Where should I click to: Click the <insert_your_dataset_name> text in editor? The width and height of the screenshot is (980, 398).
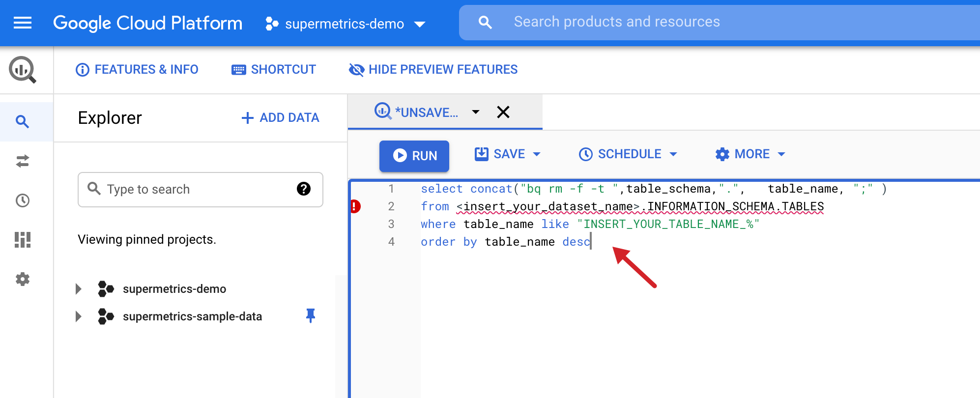point(548,206)
